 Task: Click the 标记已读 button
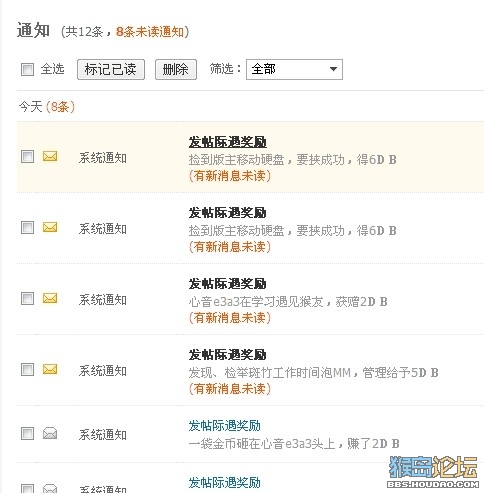point(111,69)
